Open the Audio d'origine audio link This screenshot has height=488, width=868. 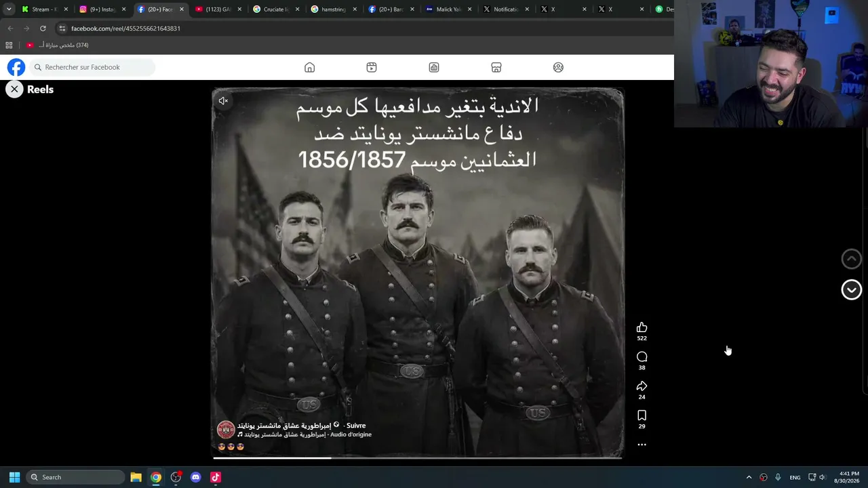[x=351, y=434]
